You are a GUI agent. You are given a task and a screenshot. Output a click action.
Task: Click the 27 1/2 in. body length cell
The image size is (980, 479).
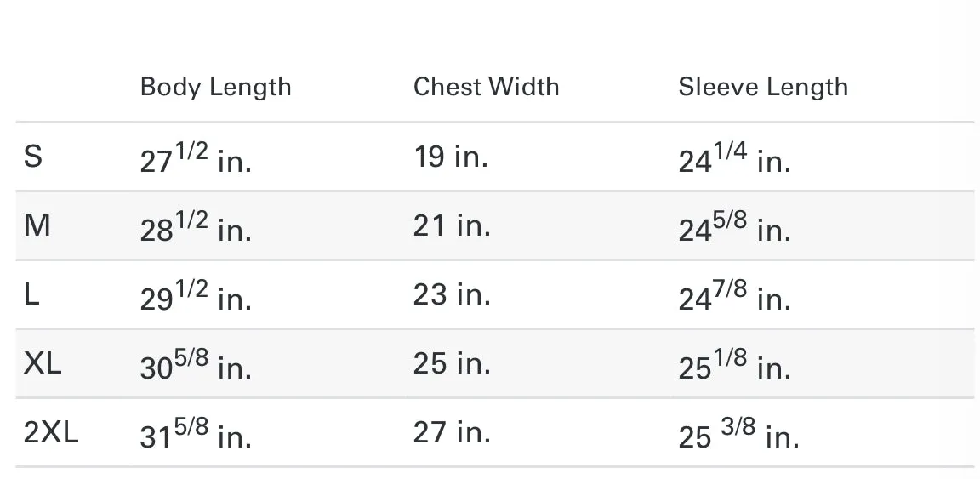pyautogui.click(x=196, y=158)
